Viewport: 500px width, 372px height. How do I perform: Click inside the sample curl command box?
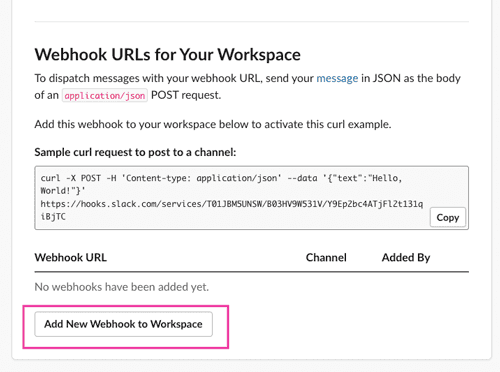tap(251, 198)
